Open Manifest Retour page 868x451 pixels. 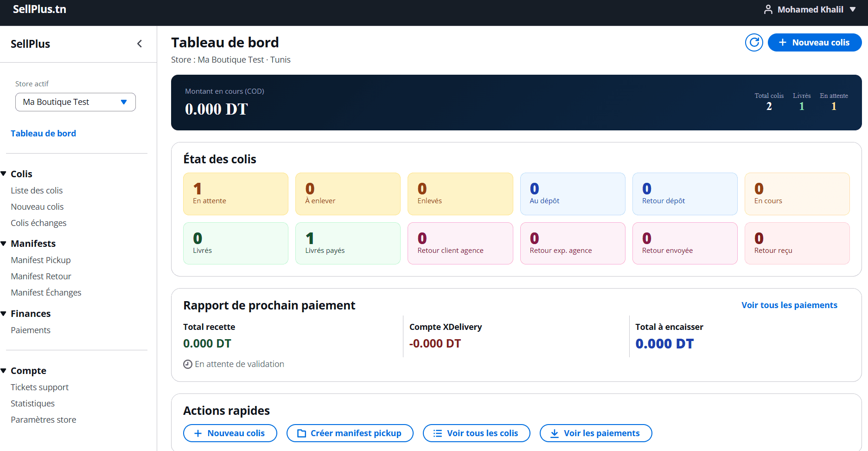pos(41,277)
